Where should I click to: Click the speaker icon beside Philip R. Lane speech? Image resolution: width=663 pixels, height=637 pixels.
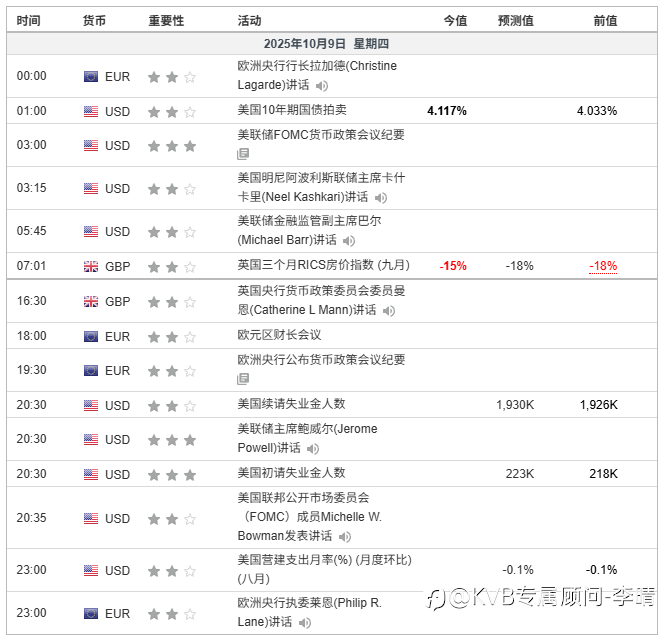[305, 622]
